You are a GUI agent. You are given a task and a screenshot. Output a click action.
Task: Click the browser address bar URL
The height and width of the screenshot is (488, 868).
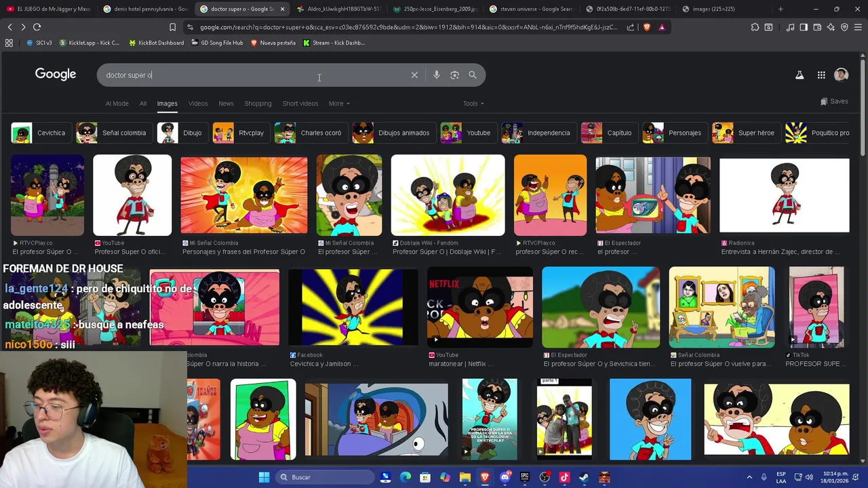(408, 27)
